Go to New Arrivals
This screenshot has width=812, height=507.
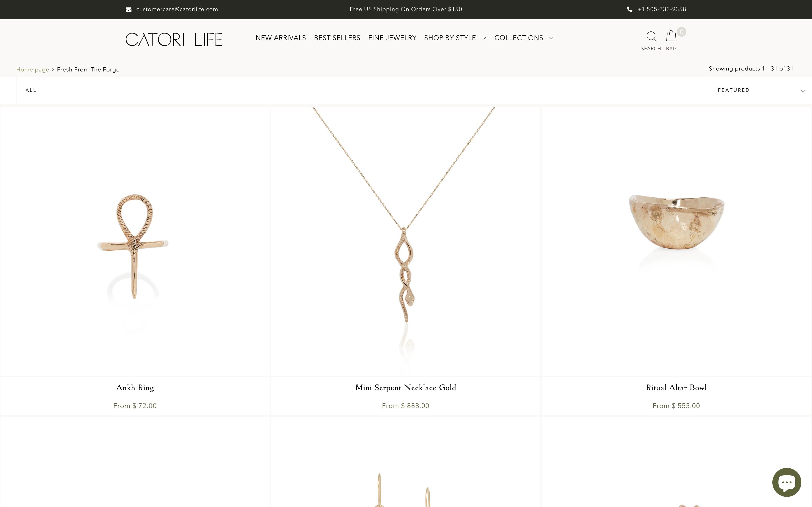pyautogui.click(x=281, y=38)
